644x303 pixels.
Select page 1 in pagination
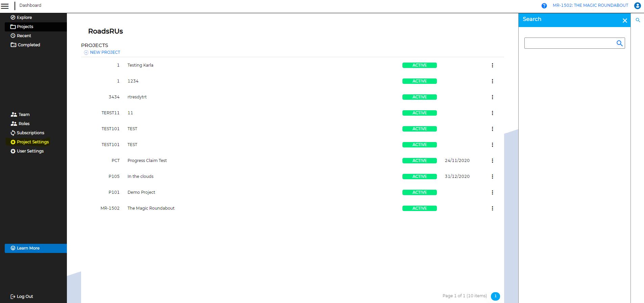495,296
